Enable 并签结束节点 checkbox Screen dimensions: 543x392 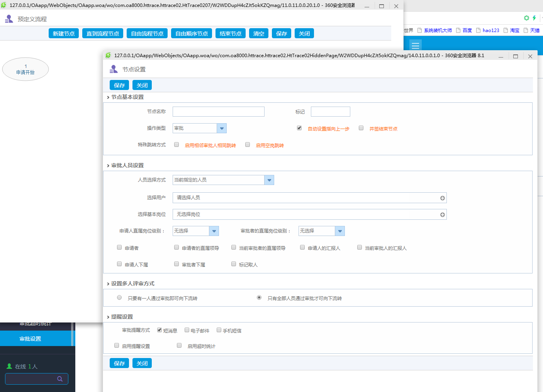coord(361,128)
